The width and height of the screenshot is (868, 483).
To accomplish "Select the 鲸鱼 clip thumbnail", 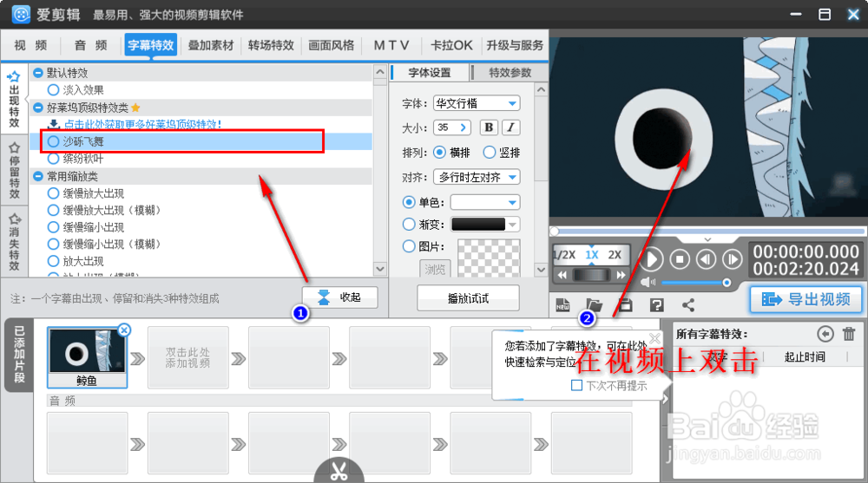I will 87,351.
